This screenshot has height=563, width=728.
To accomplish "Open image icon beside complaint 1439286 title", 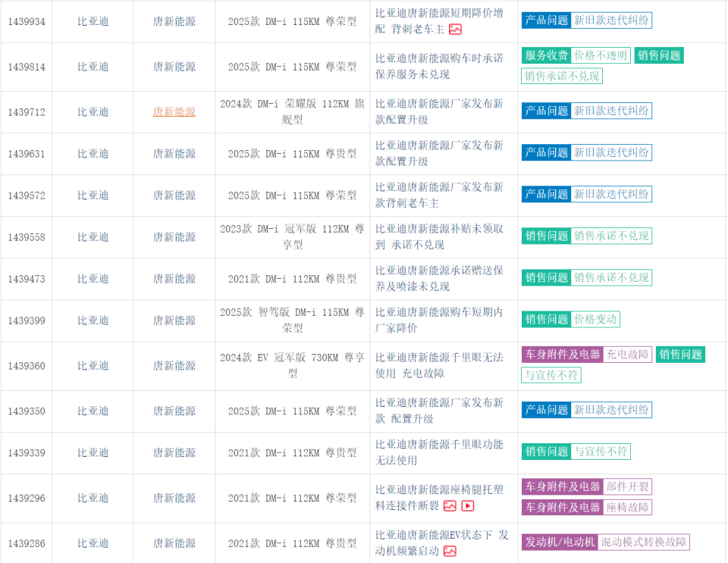I will pyautogui.click(x=450, y=551).
